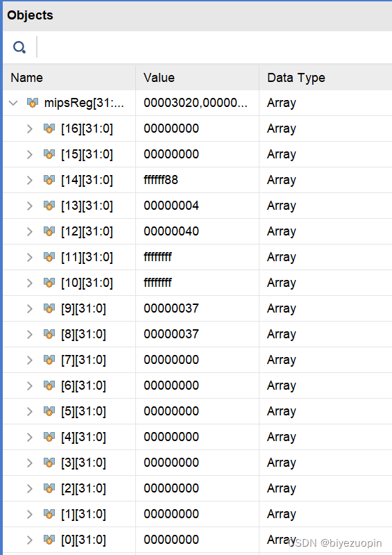This screenshot has width=392, height=555.
Task: Collapse the mipsReg[31:...] array row
Action: [x=13, y=103]
